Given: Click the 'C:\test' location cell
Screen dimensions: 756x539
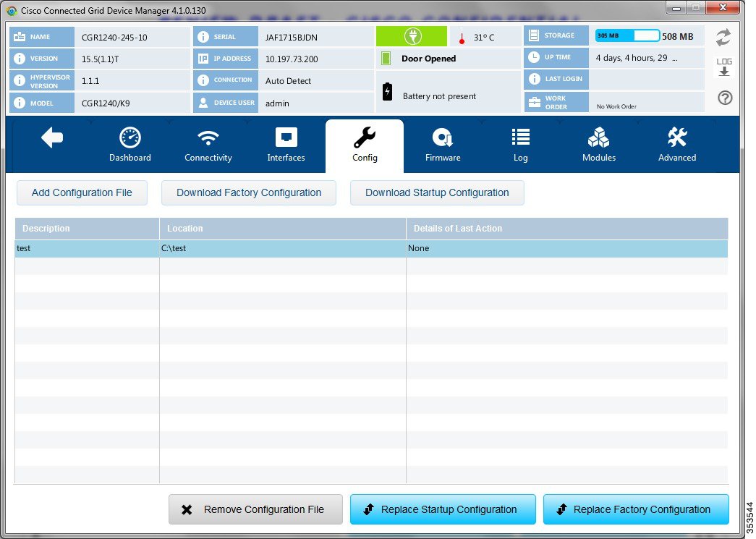Looking at the screenshot, I should tap(283, 248).
